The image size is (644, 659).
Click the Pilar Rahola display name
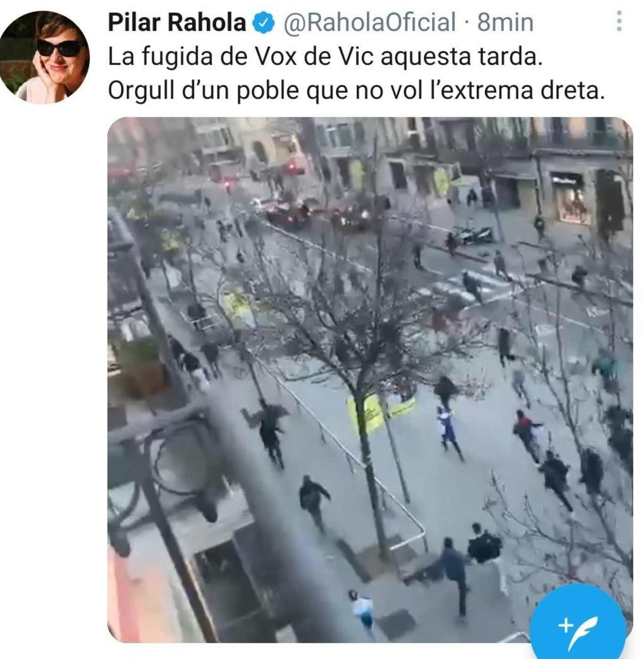coord(177,22)
